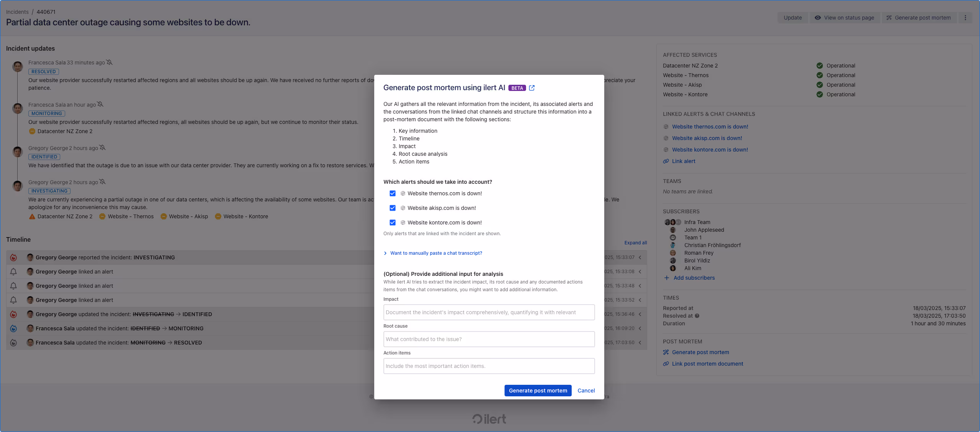Screen dimensions: 980x432
Task: Uncheck the 'Website akisp.com is down!' alert
Action: pyautogui.click(x=392, y=208)
